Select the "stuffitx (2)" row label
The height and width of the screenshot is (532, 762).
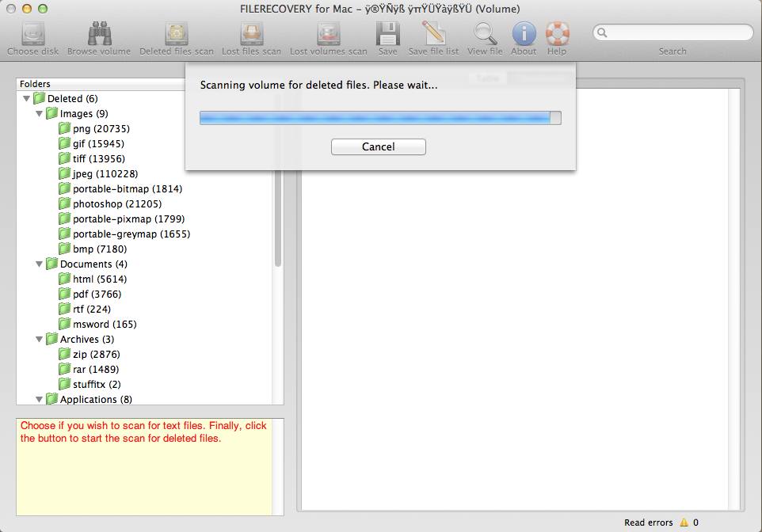[97, 385]
